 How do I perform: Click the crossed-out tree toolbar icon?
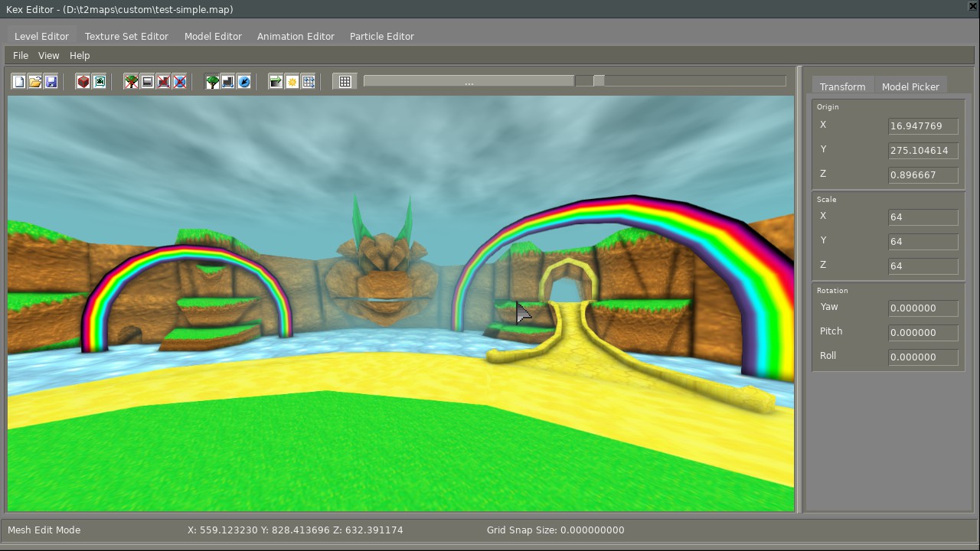[x=132, y=82]
